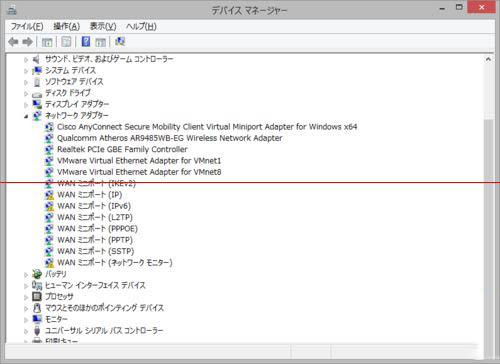Select VMware Virtual Ethernet Adapter for VMnet1
This screenshot has height=364, width=500.
tap(139, 161)
